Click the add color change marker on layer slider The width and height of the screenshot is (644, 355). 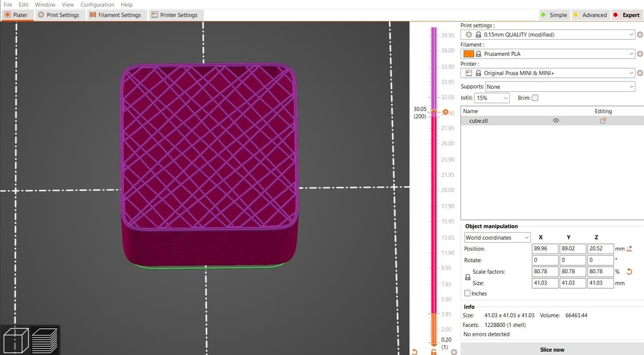[x=445, y=113]
